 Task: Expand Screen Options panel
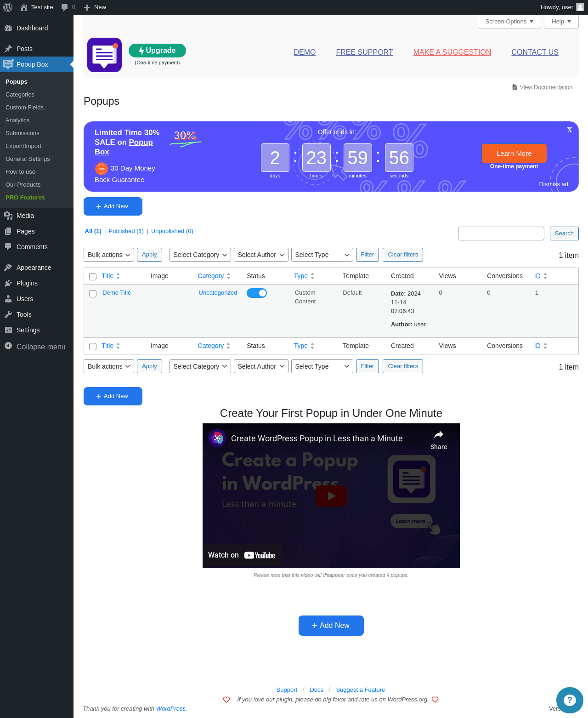[x=509, y=22]
